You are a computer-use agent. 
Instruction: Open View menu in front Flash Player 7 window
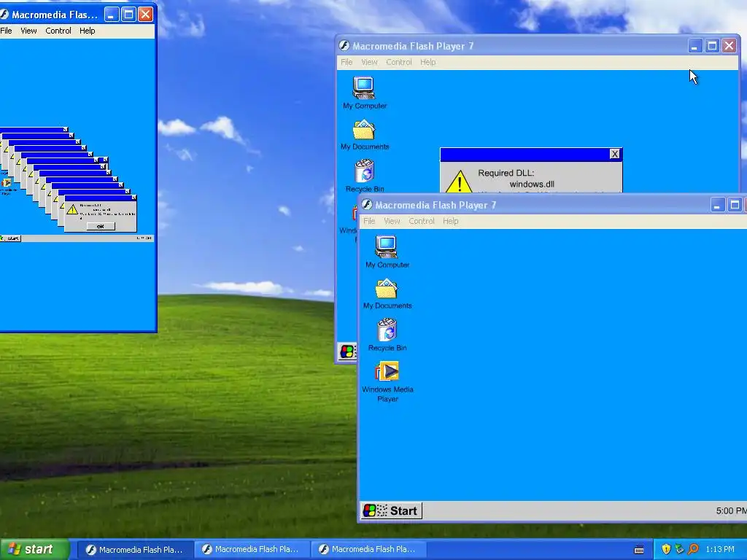point(392,221)
